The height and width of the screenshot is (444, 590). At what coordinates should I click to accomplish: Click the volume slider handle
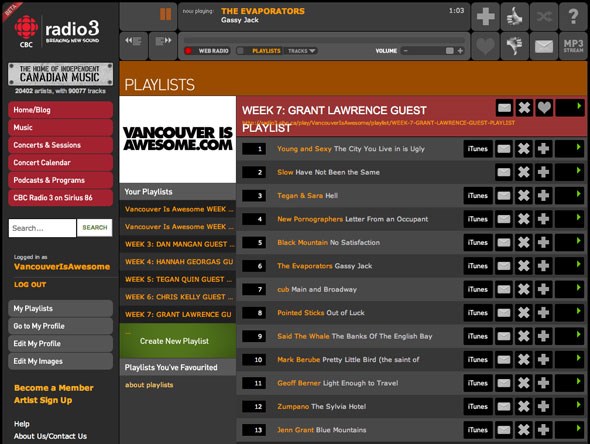[449, 51]
